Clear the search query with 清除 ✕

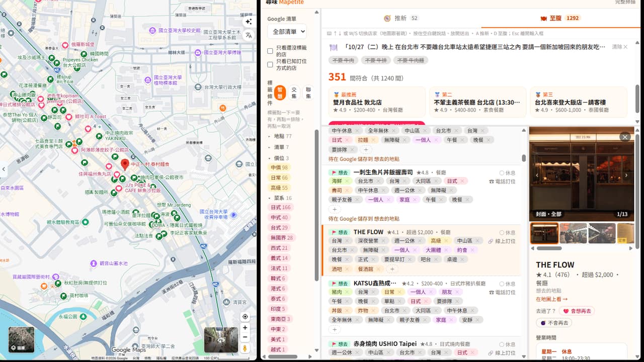(x=620, y=47)
